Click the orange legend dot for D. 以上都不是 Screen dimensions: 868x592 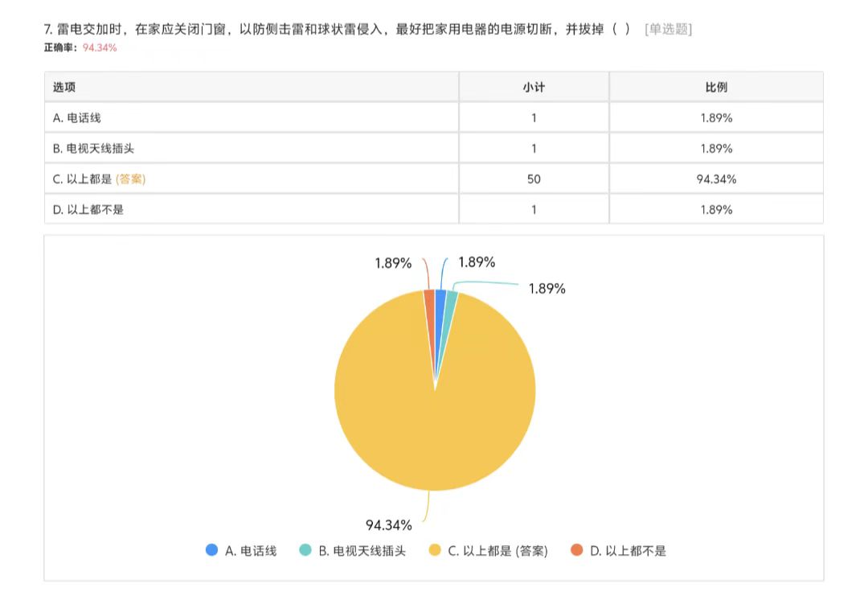point(576,550)
